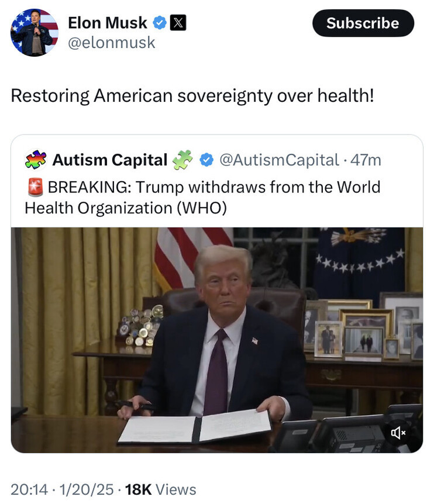Click the 1/20/25 post date
Image resolution: width=434 pixels, height=504 pixels.
pos(87,489)
